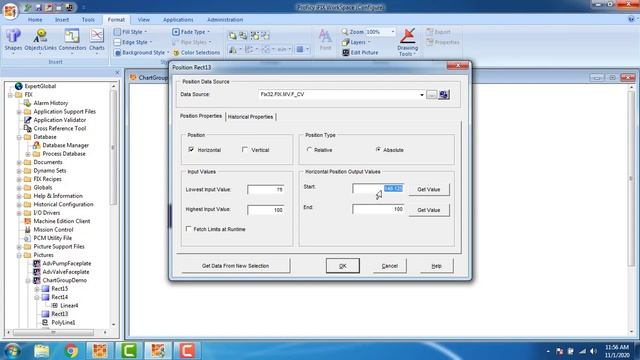Open Objects/Links ribbon button
640x360 pixels.
[x=40, y=40]
